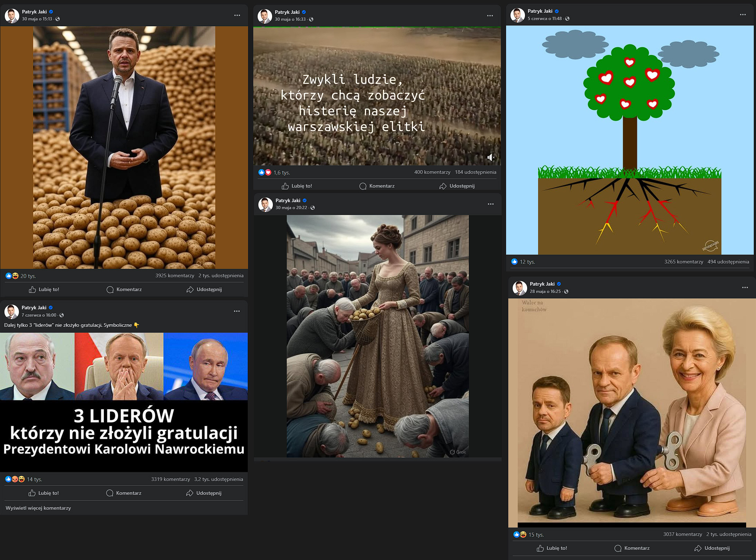Comment on the wind-up toys post

[x=632, y=548]
